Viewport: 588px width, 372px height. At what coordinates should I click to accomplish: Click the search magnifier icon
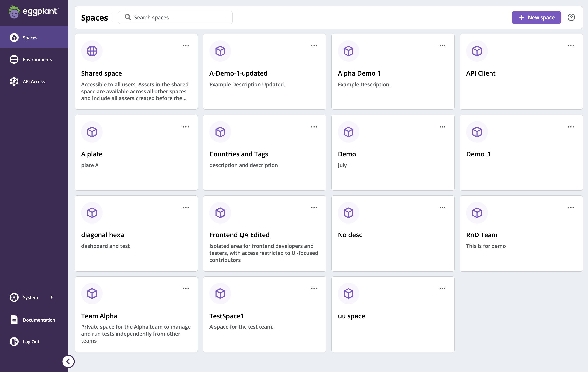tap(128, 17)
